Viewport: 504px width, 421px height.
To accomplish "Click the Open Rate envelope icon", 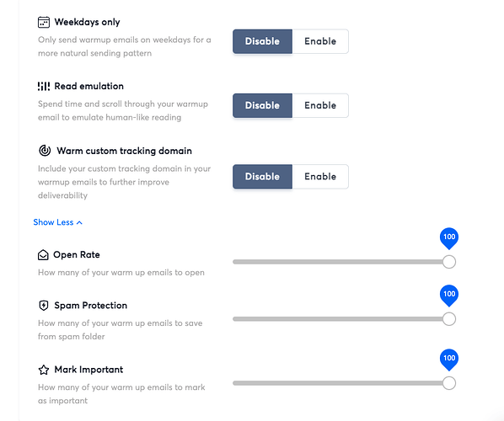I will point(43,254).
